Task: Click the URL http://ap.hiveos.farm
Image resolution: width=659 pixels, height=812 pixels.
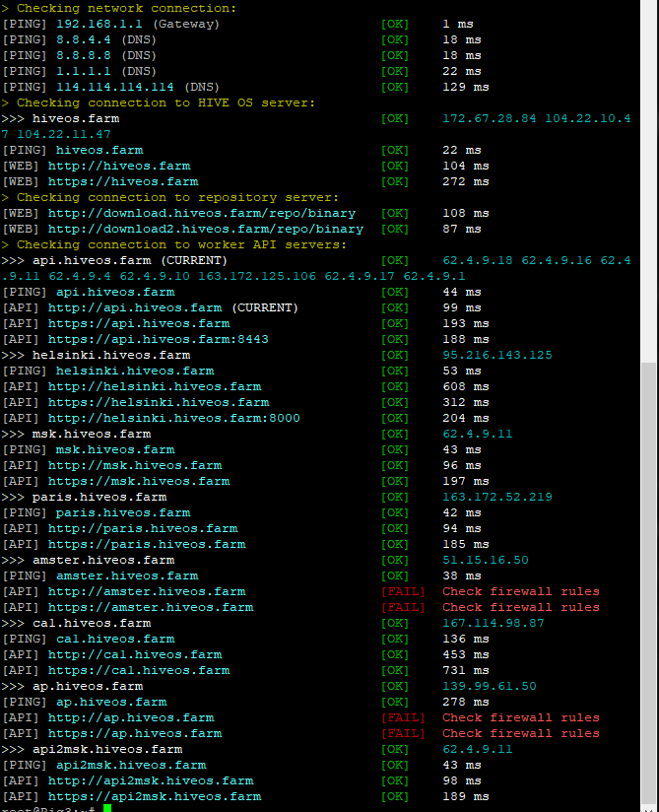Action: click(131, 718)
